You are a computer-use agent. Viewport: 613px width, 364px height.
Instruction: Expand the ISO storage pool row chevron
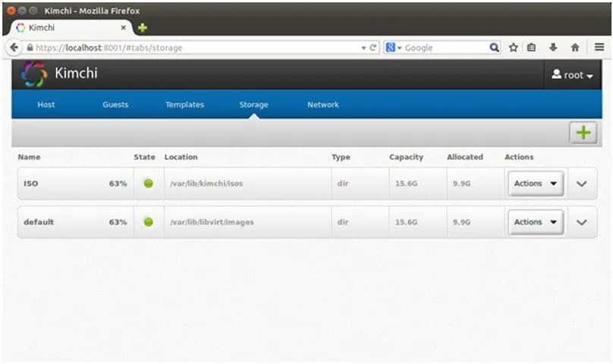(x=582, y=184)
